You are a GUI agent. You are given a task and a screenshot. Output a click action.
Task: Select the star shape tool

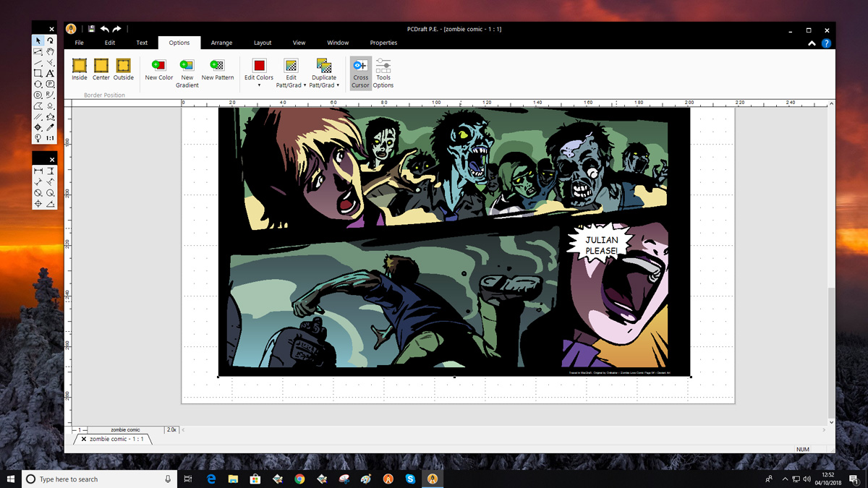pos(51,116)
